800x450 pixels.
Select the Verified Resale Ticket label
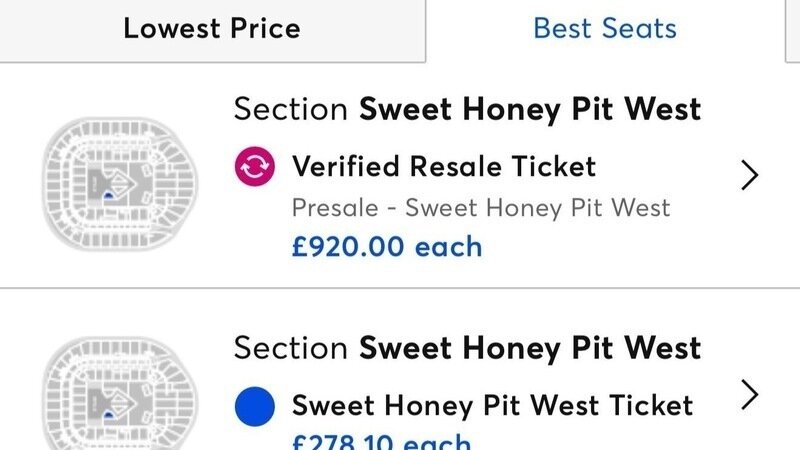tap(443, 166)
